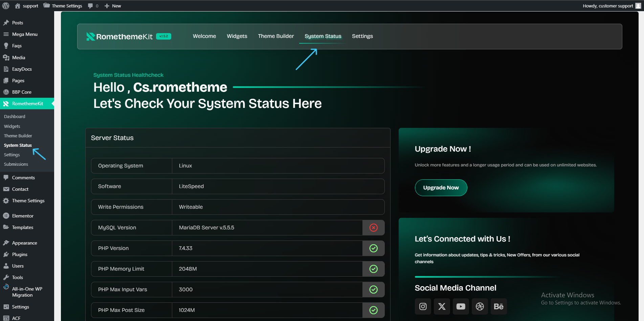
Task: Click the green check for PHP Max Post Size
Action: 374,310
